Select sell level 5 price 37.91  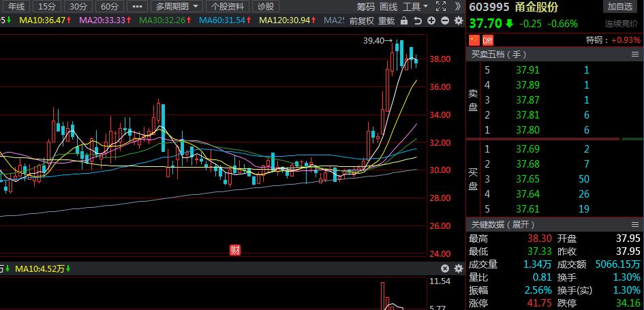tap(527, 70)
